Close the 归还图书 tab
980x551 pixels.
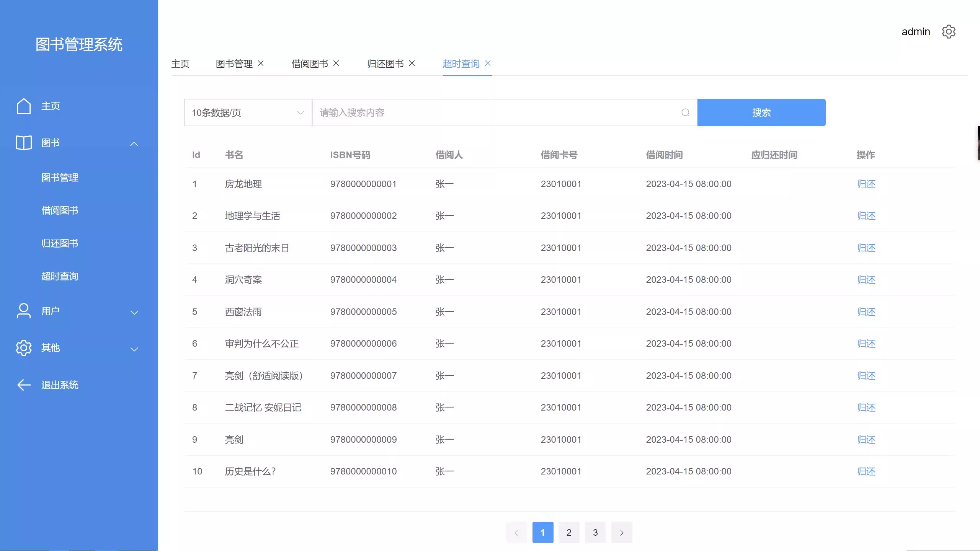pos(412,63)
